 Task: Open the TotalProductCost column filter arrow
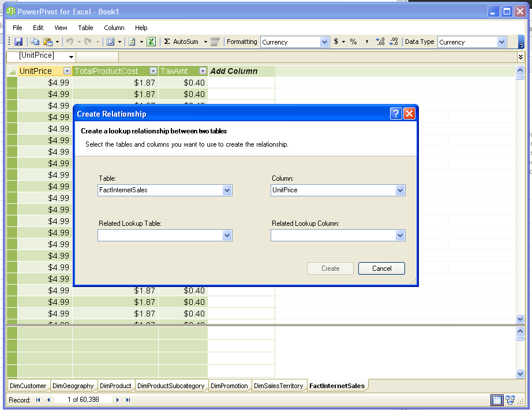click(153, 71)
